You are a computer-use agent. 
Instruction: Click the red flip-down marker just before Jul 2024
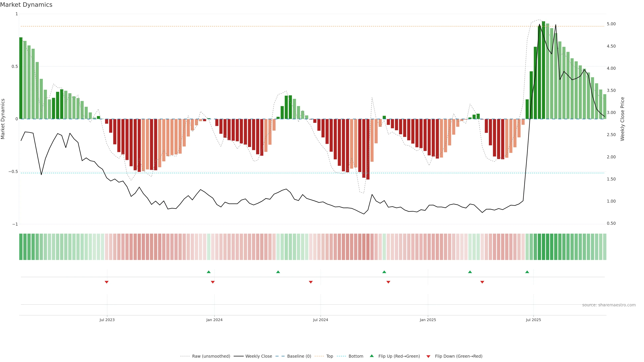311,282
